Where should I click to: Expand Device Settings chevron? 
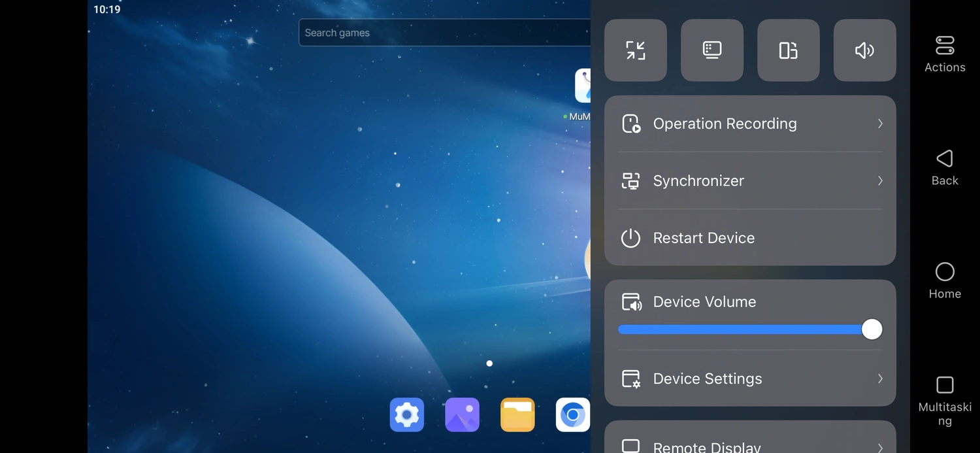click(x=880, y=378)
